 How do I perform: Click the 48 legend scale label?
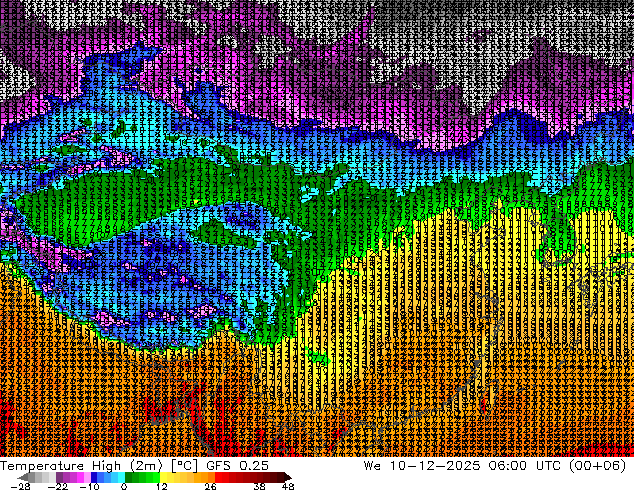pyautogui.click(x=288, y=486)
